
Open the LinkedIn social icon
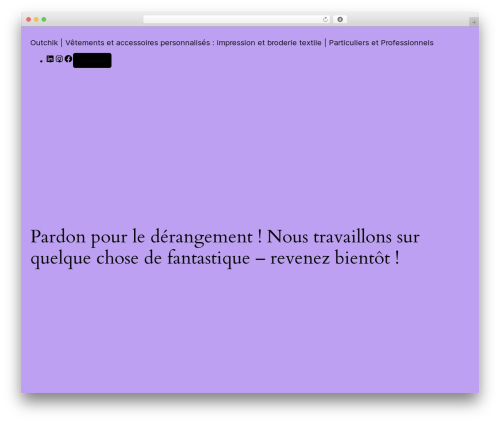tap(50, 59)
